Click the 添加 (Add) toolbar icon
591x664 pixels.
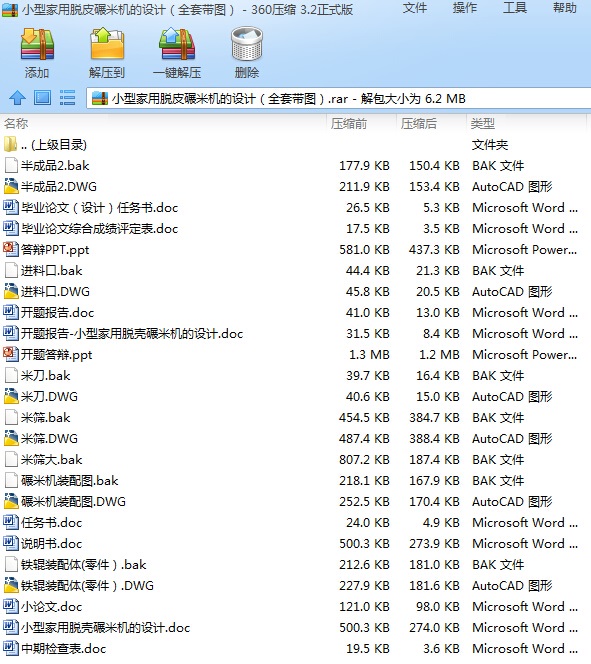coord(37,44)
